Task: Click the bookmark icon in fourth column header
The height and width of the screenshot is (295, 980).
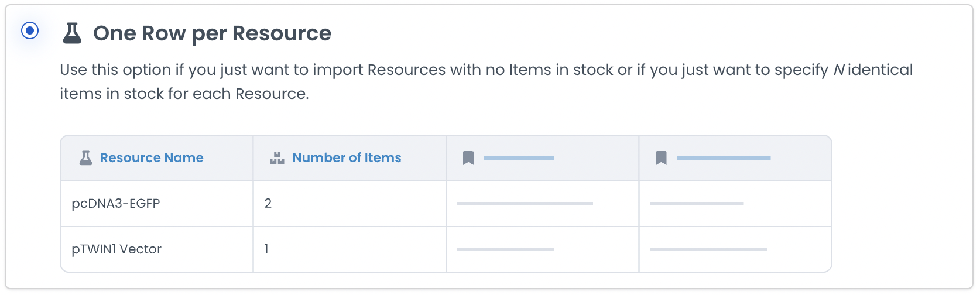Action: [x=661, y=158]
